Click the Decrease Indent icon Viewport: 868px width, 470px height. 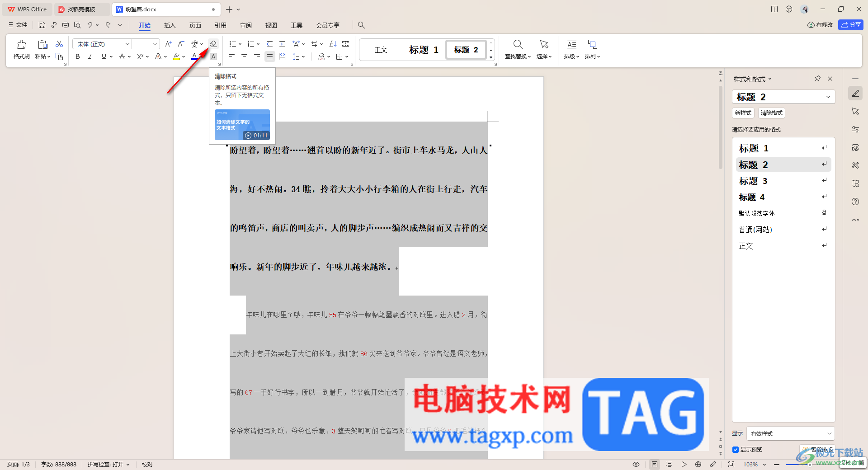pyautogui.click(x=270, y=44)
